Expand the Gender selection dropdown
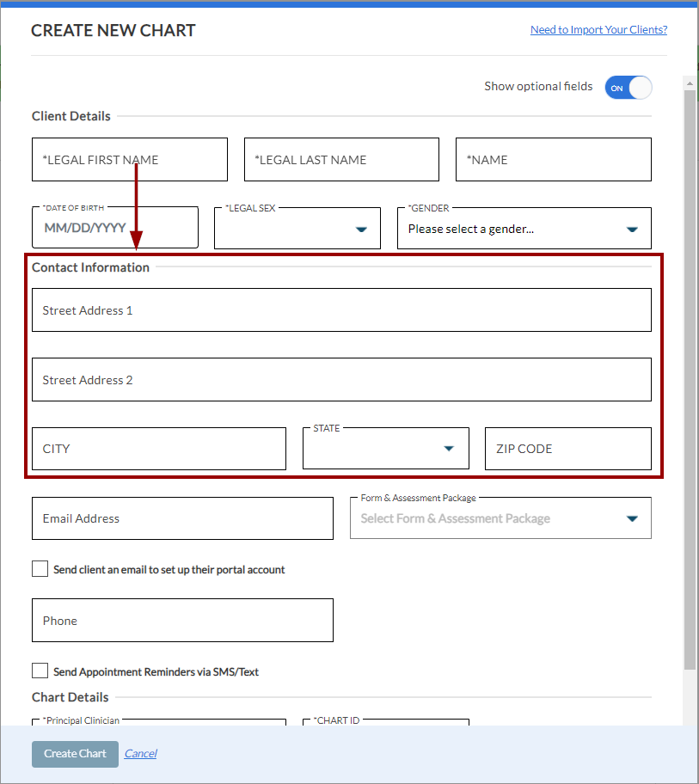Image resolution: width=699 pixels, height=784 pixels. click(524, 229)
